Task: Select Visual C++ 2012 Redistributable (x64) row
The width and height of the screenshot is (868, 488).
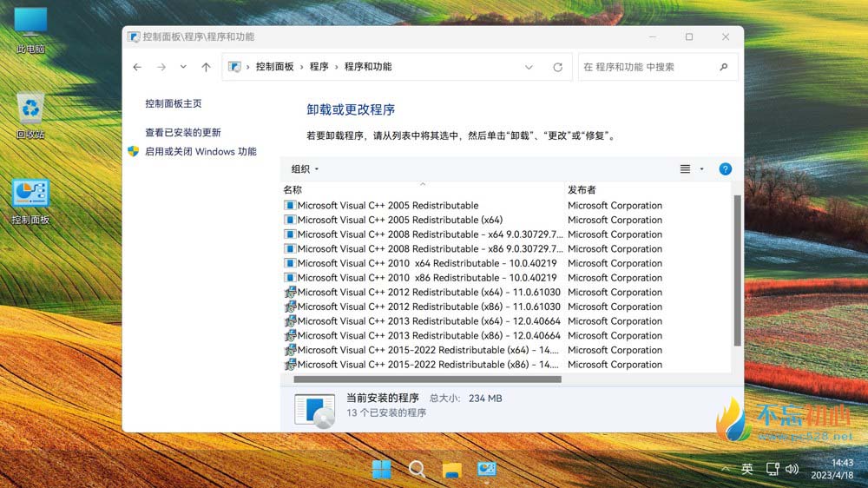Action: pyautogui.click(x=507, y=292)
